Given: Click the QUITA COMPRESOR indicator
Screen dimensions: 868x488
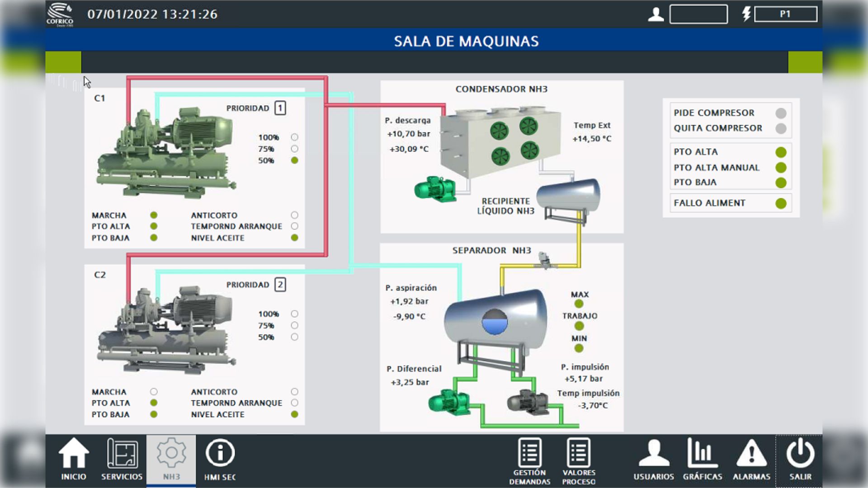Looking at the screenshot, I should point(781,128).
